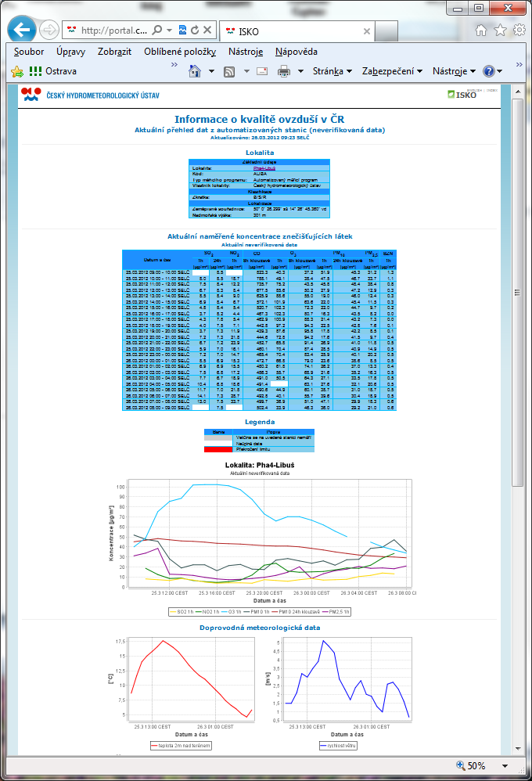Click the grey legend color swatch
This screenshot has width=532, height=781.
(x=218, y=437)
